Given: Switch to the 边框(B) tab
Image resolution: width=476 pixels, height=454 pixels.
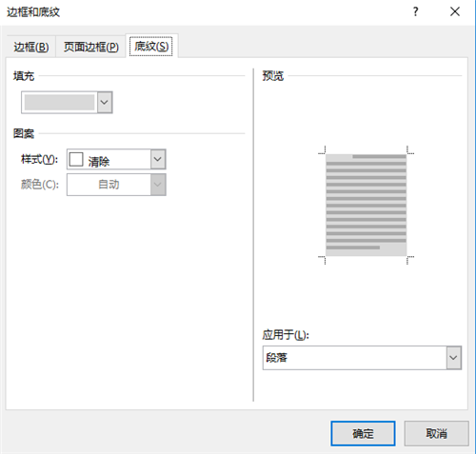Looking at the screenshot, I should coord(31,47).
